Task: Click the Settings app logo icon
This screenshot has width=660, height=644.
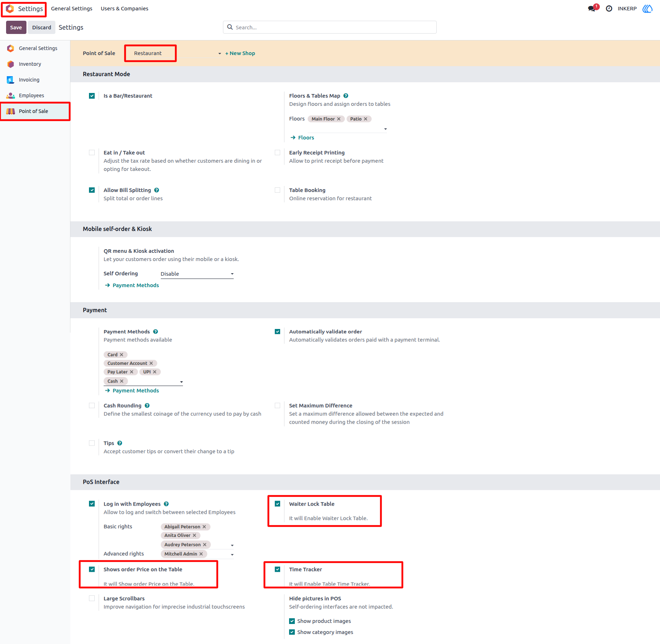Action: (x=10, y=9)
